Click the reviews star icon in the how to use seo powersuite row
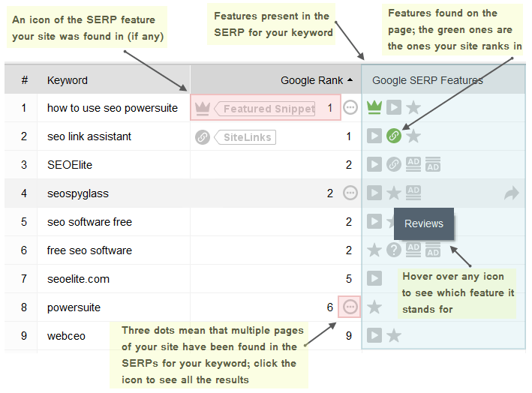 coord(413,108)
